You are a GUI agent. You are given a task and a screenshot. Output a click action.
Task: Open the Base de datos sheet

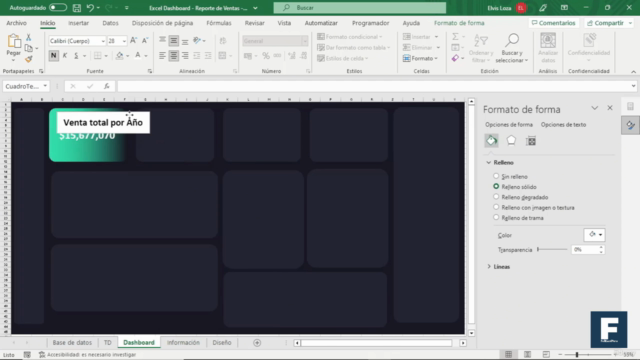click(72, 342)
